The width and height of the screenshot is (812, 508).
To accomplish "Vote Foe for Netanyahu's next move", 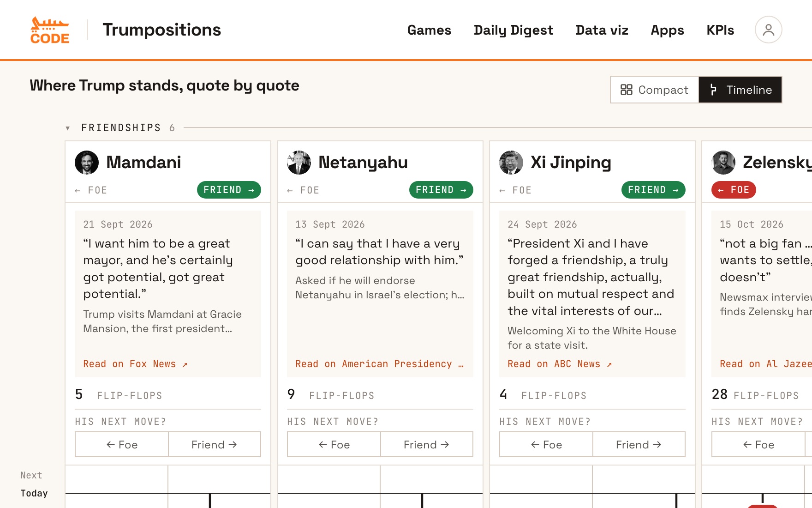I will pyautogui.click(x=334, y=444).
